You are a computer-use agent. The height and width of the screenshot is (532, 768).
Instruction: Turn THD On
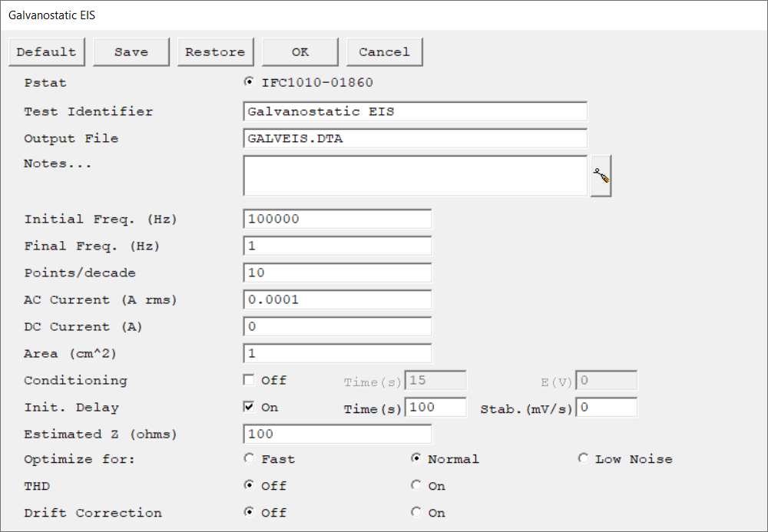click(416, 486)
